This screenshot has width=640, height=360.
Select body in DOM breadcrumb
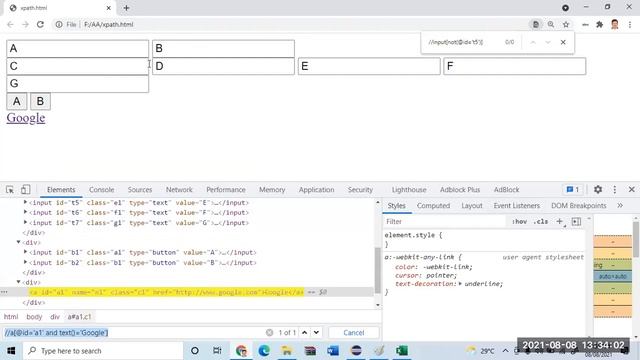(x=34, y=317)
